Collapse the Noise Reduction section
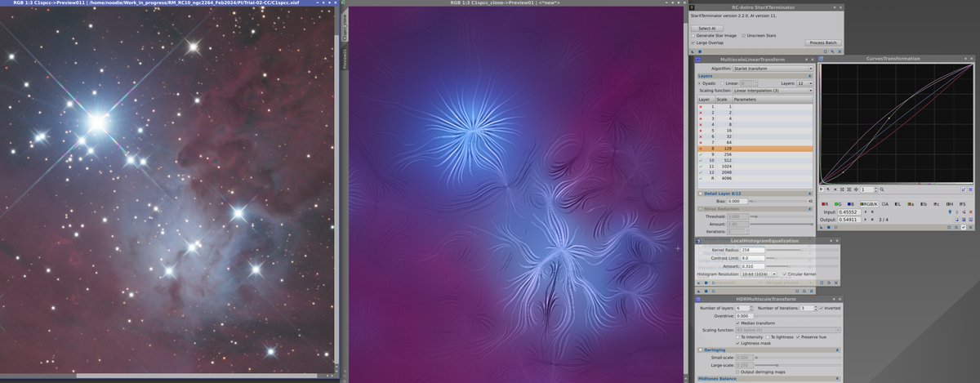Screen dimensions: 980x383 810,208
